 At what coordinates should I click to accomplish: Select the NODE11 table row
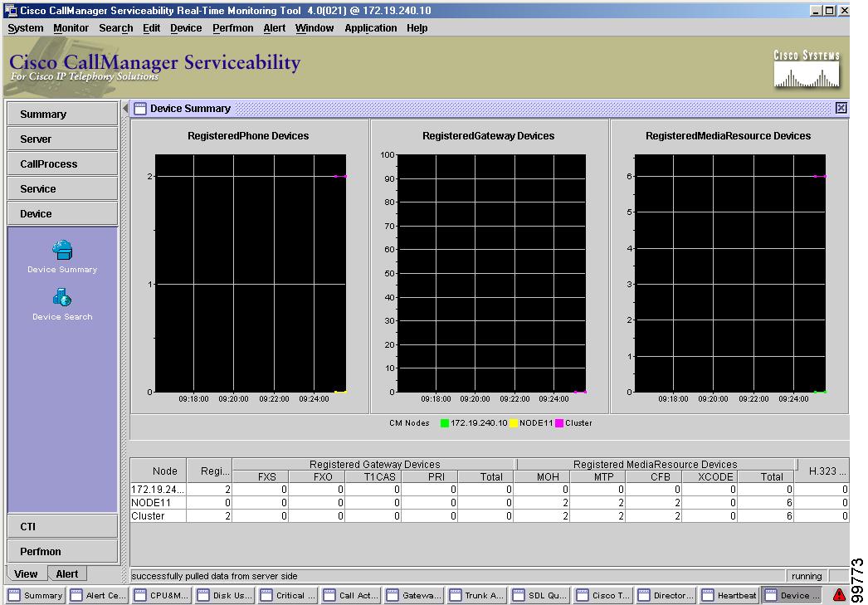click(x=490, y=503)
